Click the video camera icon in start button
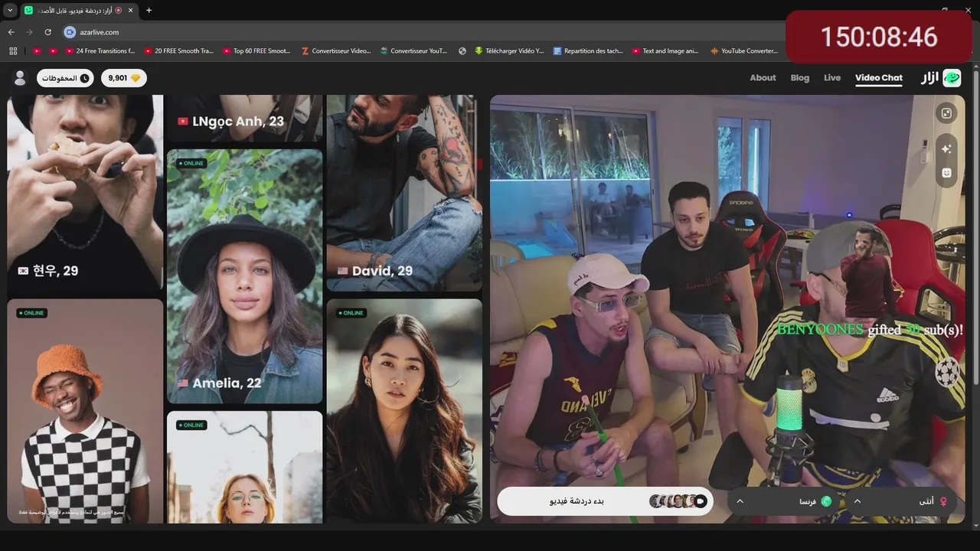 pyautogui.click(x=701, y=501)
